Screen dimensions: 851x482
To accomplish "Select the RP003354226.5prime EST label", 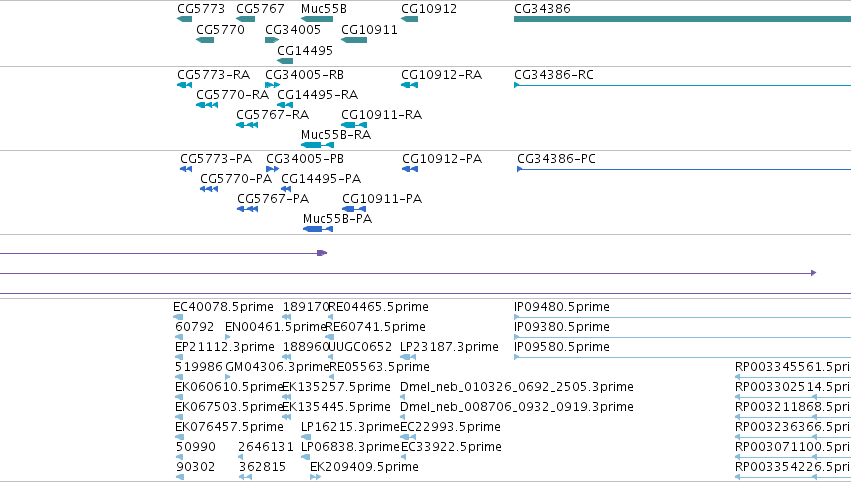I will pyautogui.click(x=793, y=467).
